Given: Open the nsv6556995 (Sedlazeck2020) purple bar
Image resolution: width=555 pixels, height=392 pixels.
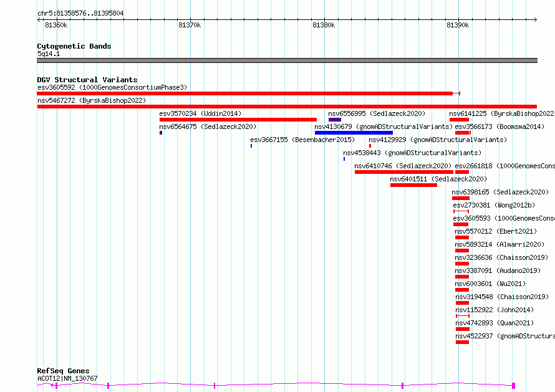Looking at the screenshot, I should [x=334, y=120].
